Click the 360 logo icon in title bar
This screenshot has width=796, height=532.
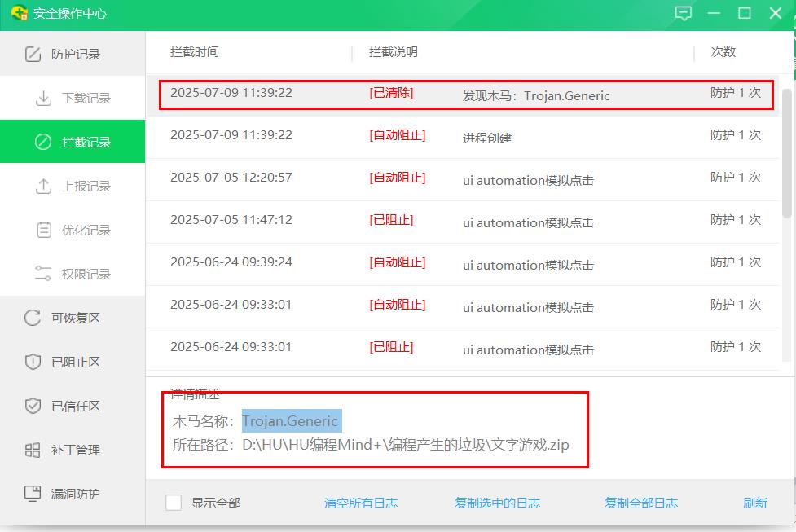(x=19, y=13)
